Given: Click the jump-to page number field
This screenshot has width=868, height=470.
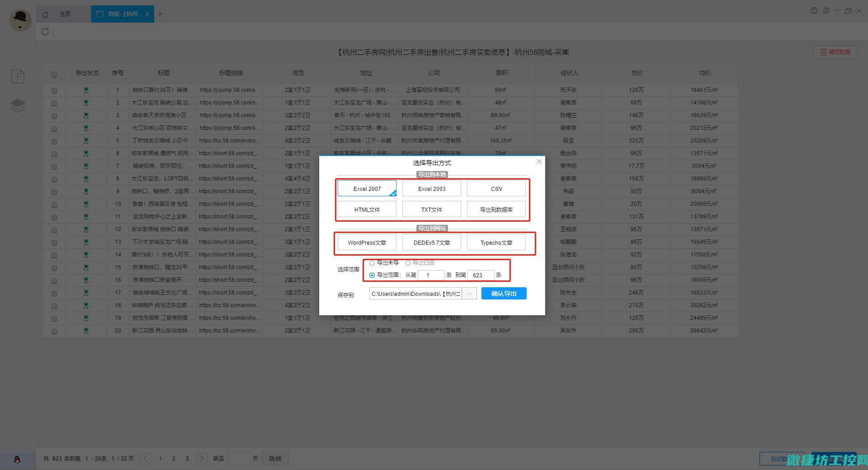Looking at the screenshot, I should [239, 458].
